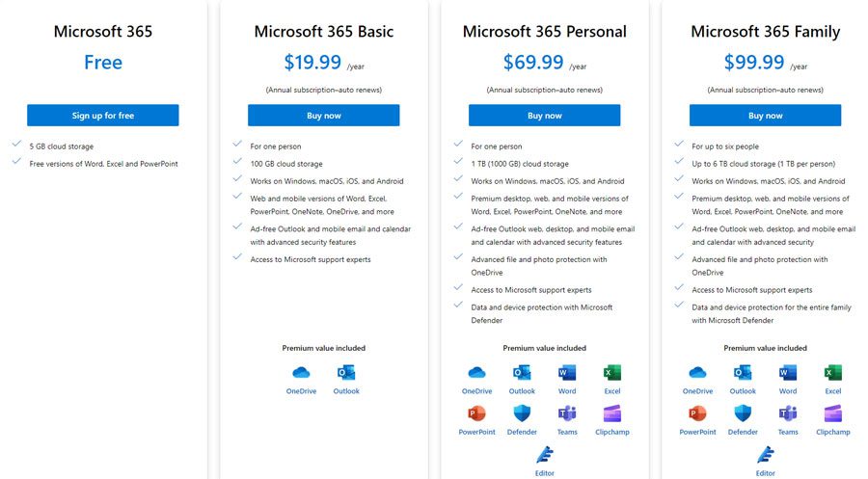
Task: Click the Editor icon under Microsoft 365 Personal
Action: coord(545,455)
